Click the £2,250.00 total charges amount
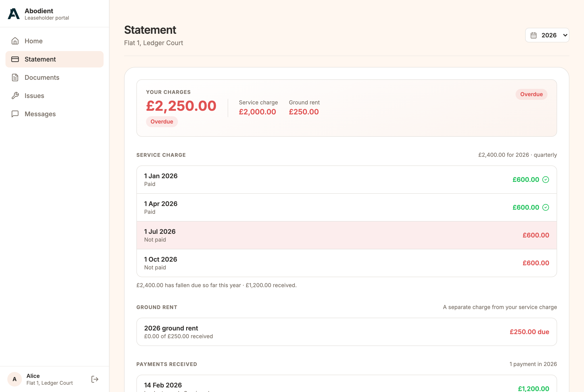The height and width of the screenshot is (392, 584). [181, 106]
